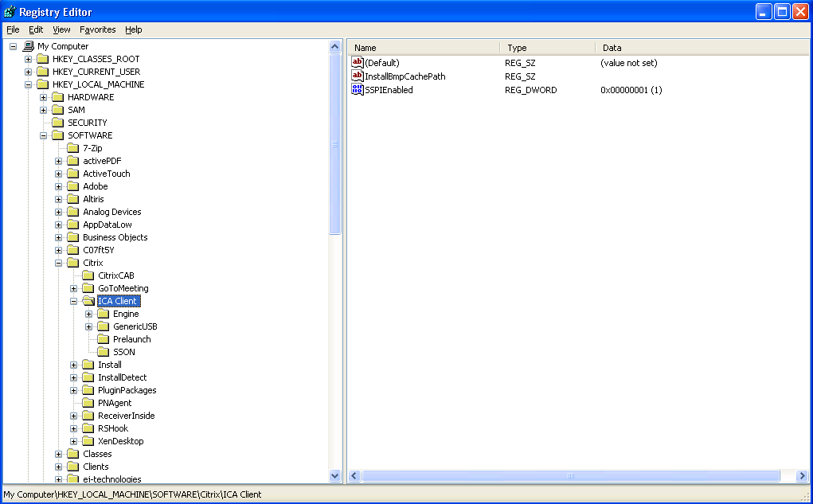Click the Altiris folder icon
This screenshot has width=813, height=504.
73,199
